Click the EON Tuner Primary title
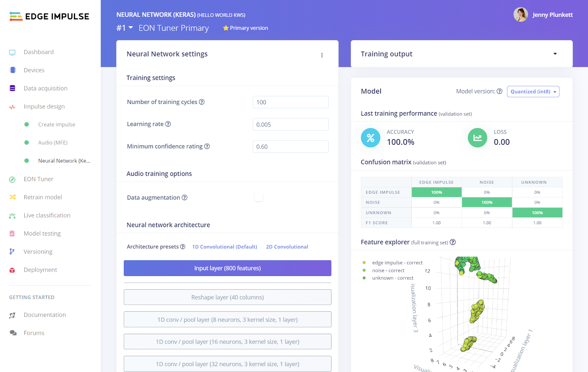 click(x=174, y=28)
